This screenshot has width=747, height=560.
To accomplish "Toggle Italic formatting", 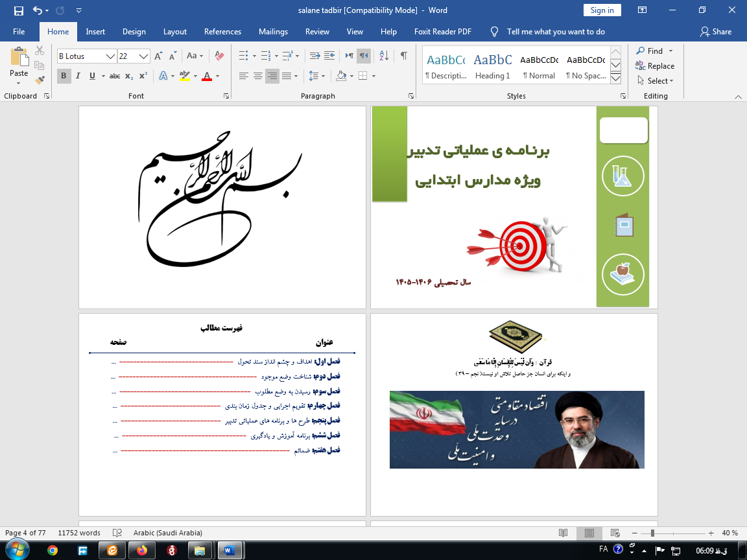I will coord(78,76).
